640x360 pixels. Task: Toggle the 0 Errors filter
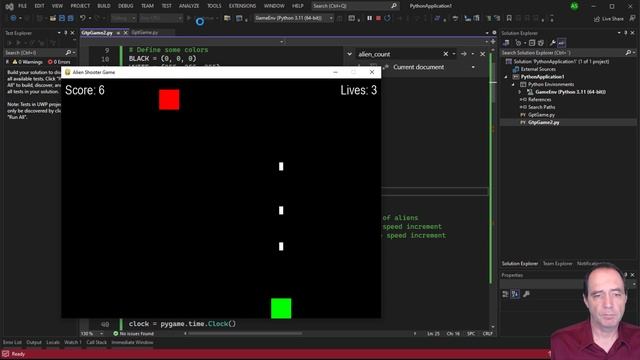pyautogui.click(x=59, y=62)
